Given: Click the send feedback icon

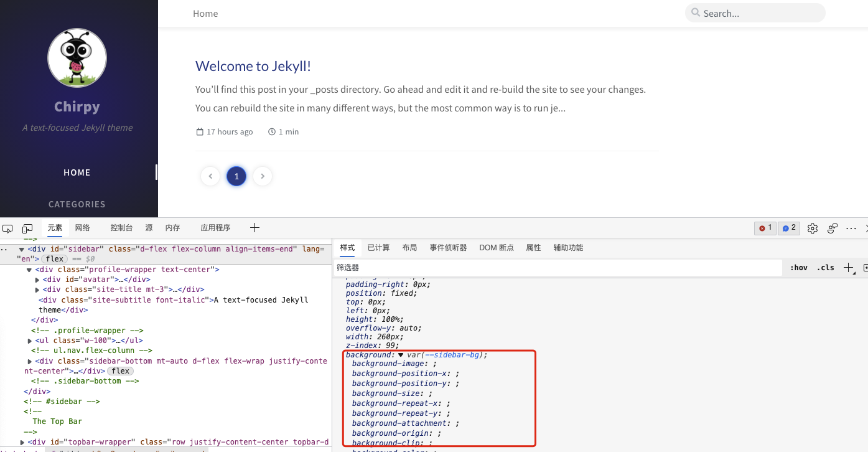Looking at the screenshot, I should pyautogui.click(x=833, y=228).
